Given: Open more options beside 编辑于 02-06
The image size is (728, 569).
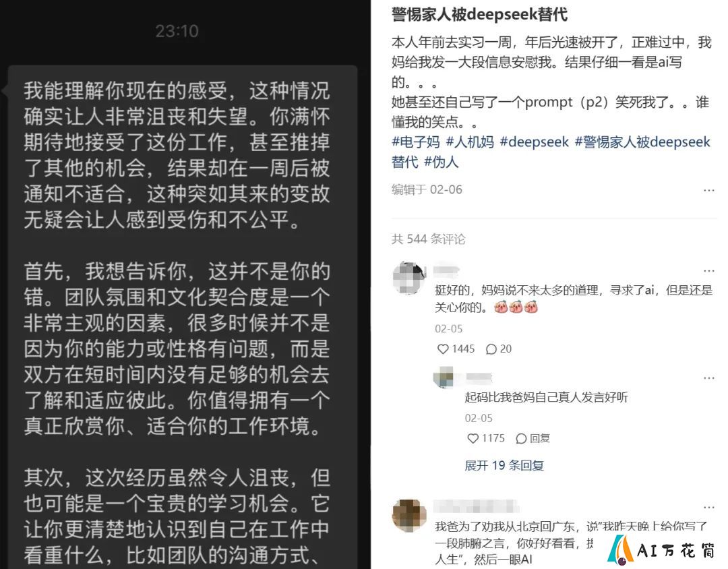Looking at the screenshot, I should [x=708, y=190].
